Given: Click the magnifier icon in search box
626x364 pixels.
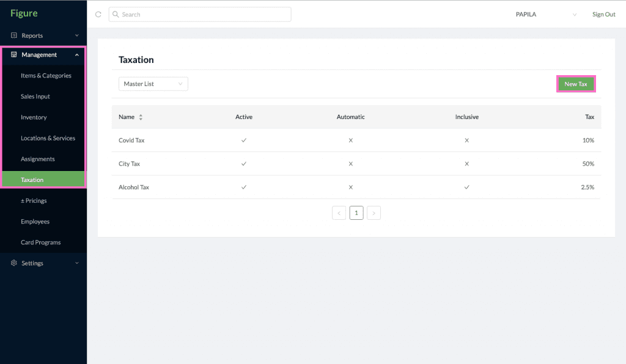Looking at the screenshot, I should point(116,15).
